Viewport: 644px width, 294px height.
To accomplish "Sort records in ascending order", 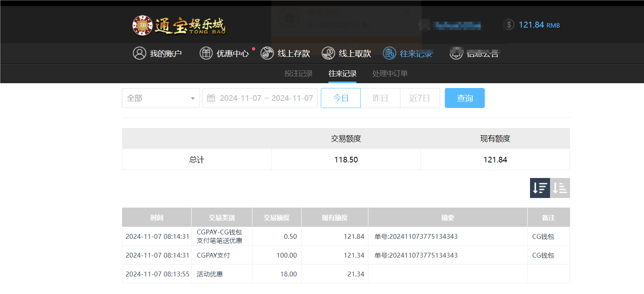I will tap(560, 188).
